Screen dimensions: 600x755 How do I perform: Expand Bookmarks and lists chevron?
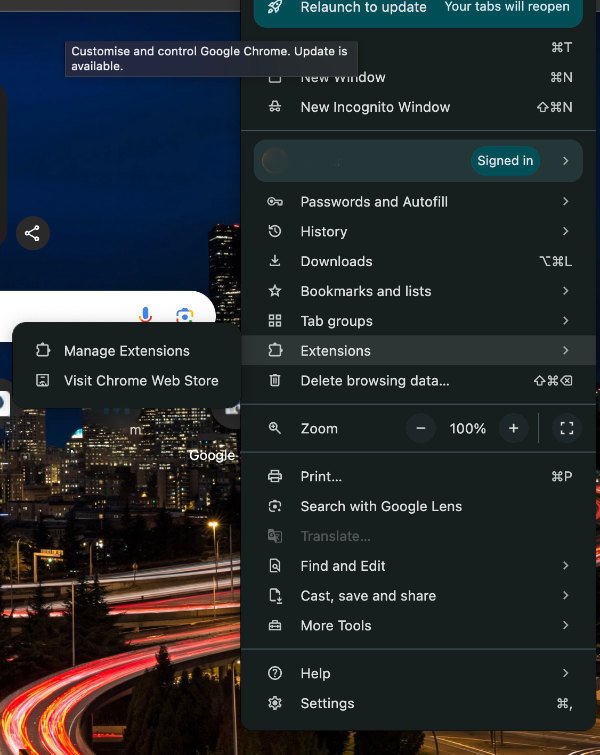click(565, 291)
